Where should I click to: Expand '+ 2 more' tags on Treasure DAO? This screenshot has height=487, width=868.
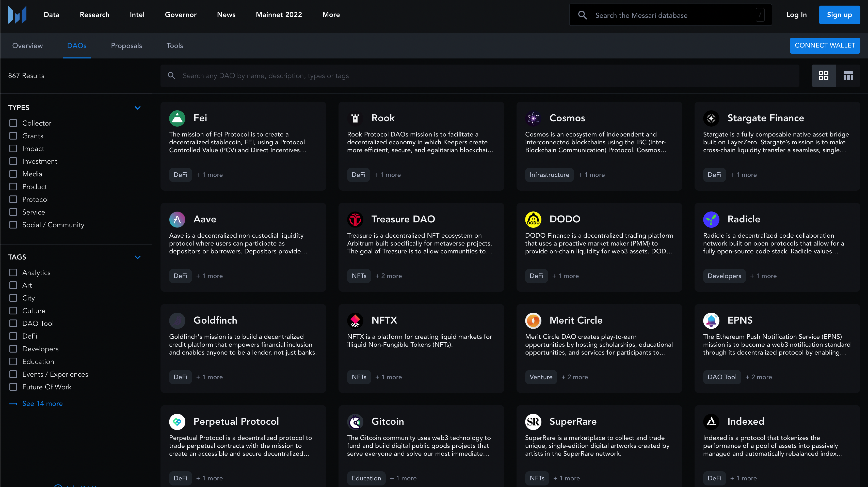pyautogui.click(x=389, y=276)
